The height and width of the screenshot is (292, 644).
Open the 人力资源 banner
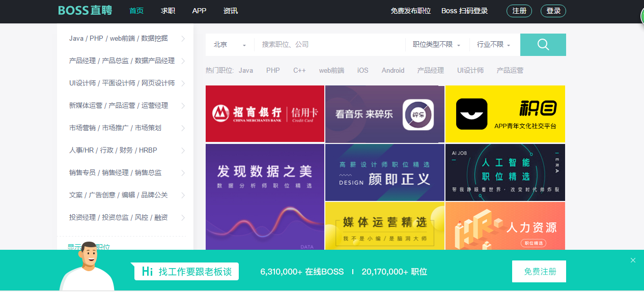[505, 226]
